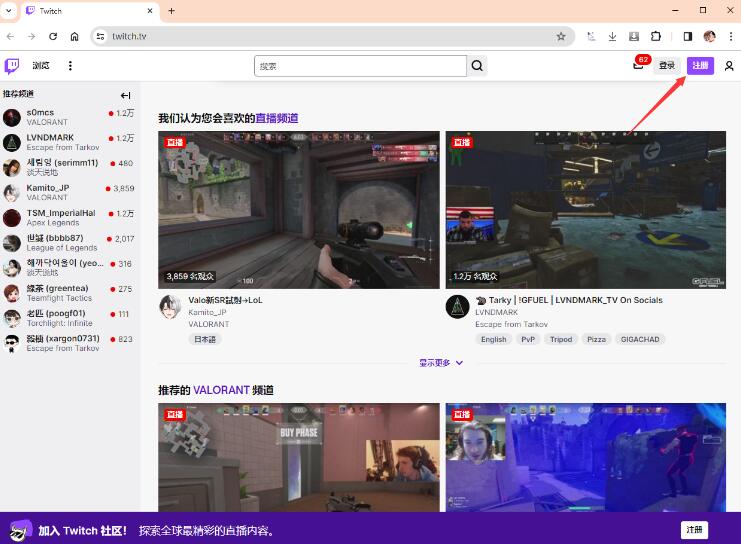Viewport: 741px width, 544px height.
Task: Click the Tripod tag
Action: (x=561, y=339)
